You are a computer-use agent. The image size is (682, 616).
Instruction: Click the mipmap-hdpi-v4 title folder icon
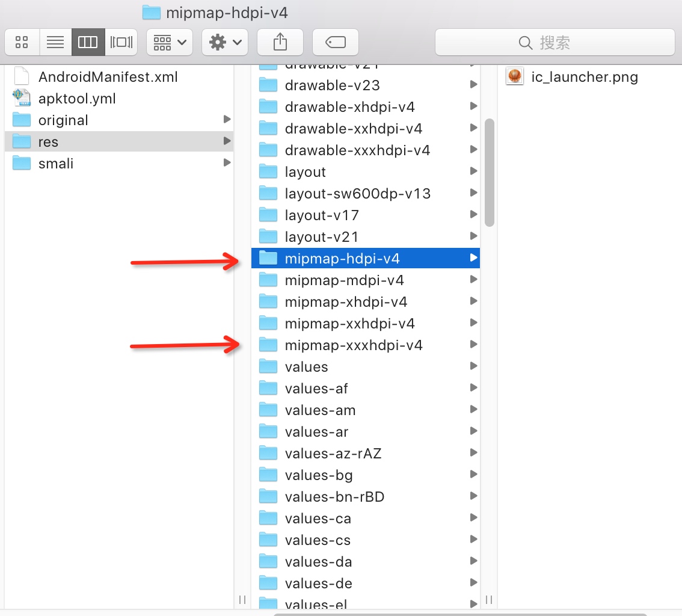click(x=152, y=12)
